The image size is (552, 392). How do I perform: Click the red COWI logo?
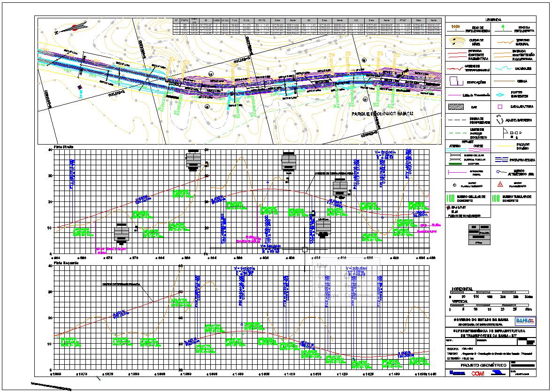[x=477, y=373]
